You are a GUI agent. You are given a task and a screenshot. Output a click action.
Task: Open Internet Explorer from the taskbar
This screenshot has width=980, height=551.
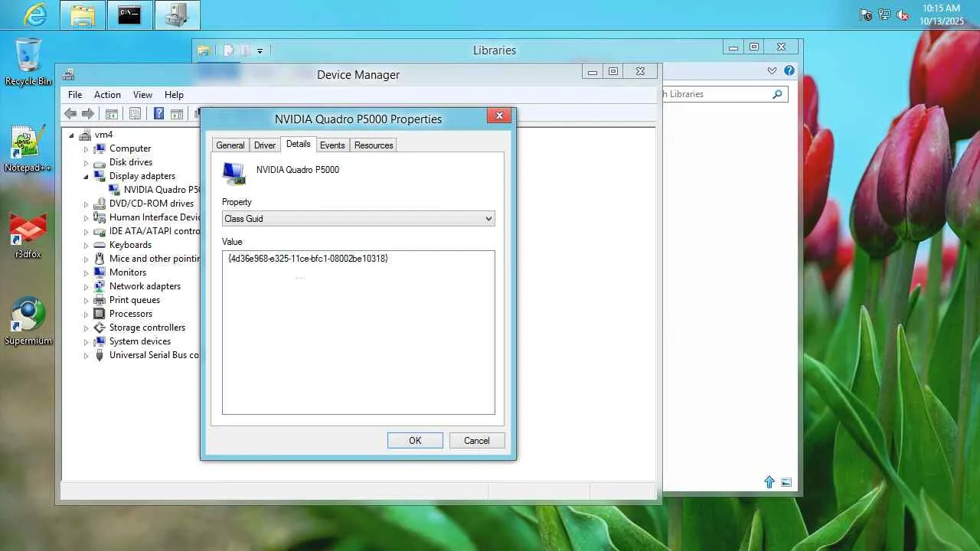coord(35,15)
